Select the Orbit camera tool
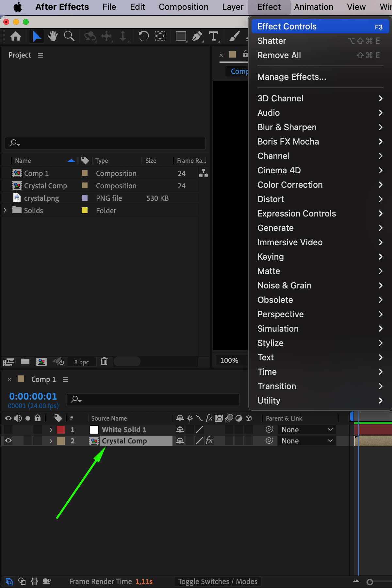392x588 pixels. point(90,36)
